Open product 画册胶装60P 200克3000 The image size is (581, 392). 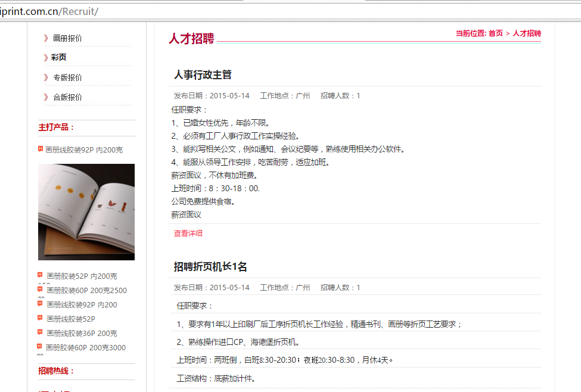point(86,348)
